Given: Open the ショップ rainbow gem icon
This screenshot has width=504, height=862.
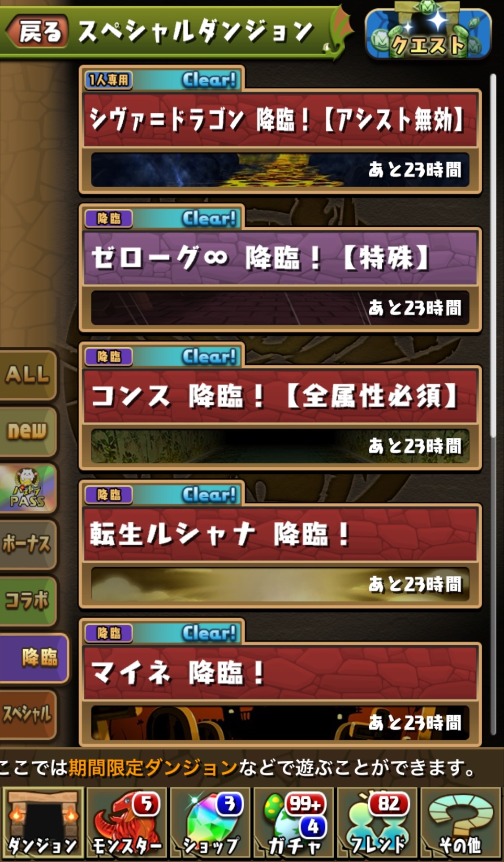Looking at the screenshot, I should [x=210, y=823].
